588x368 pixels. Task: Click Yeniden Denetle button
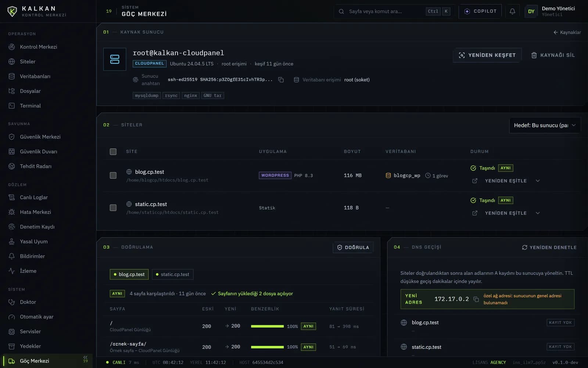[x=549, y=247]
